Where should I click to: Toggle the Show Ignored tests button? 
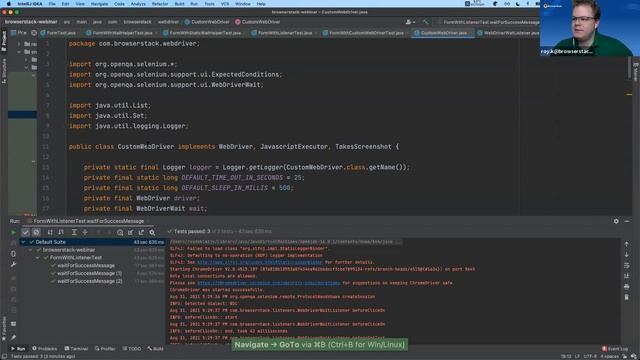point(36,232)
